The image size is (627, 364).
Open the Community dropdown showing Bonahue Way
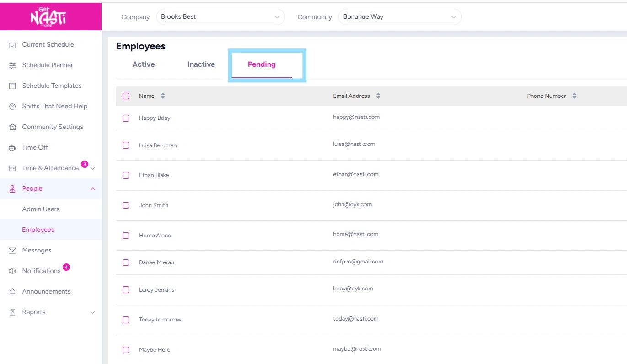tap(400, 17)
